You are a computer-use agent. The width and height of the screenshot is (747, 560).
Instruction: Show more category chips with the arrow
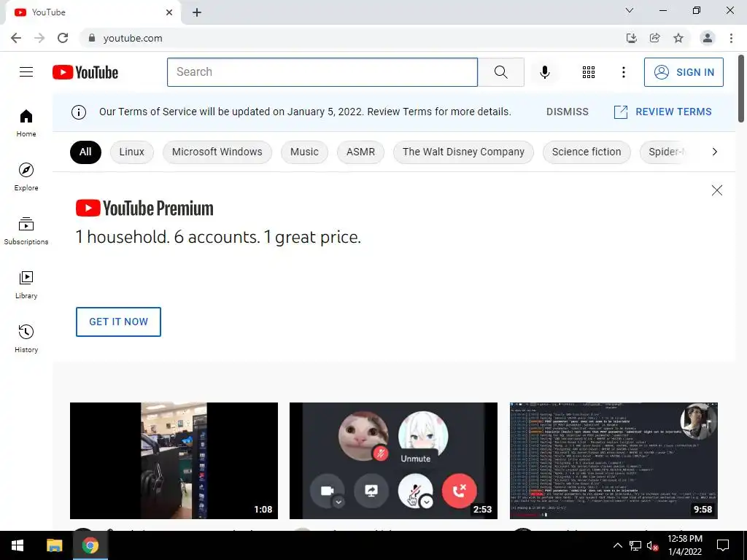[714, 152]
